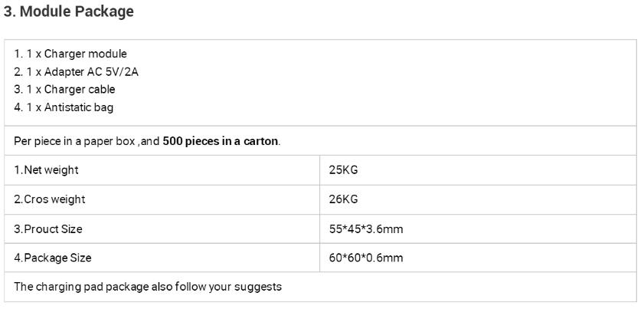The height and width of the screenshot is (319, 644).
Task: Select the '26KG' value cell
Action: click(478, 199)
